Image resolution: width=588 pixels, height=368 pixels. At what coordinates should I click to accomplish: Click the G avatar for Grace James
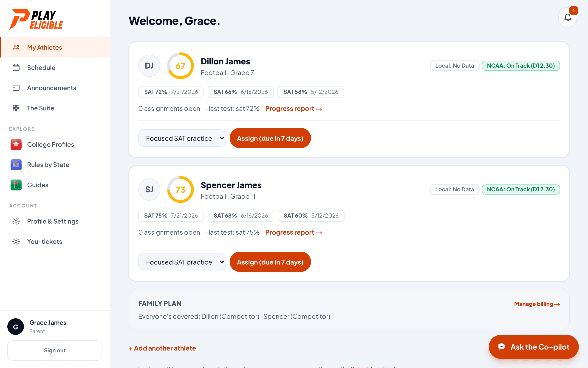[16, 327]
